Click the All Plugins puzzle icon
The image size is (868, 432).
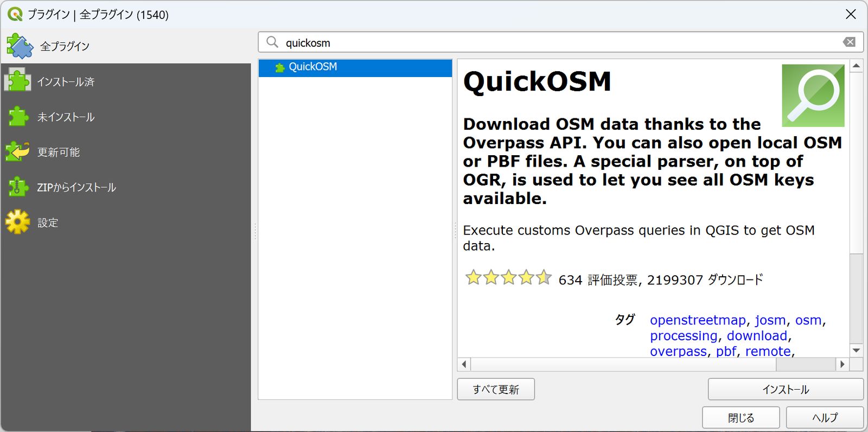(20, 46)
